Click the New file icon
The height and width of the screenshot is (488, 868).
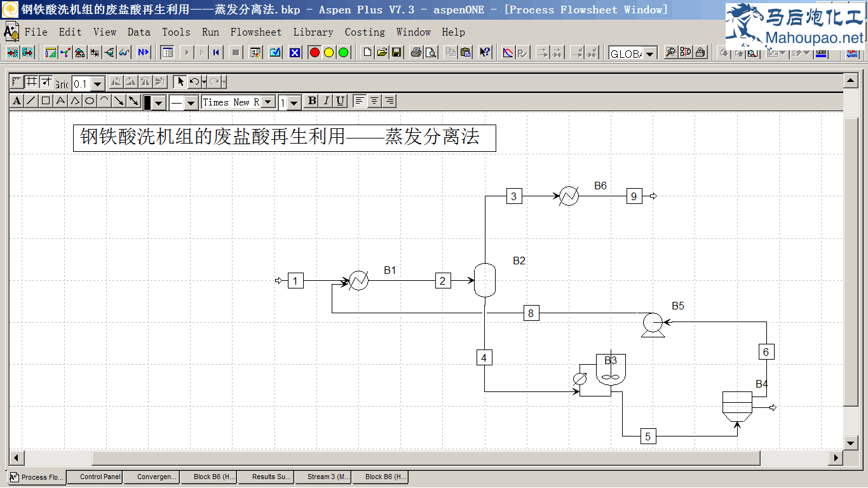tap(367, 53)
